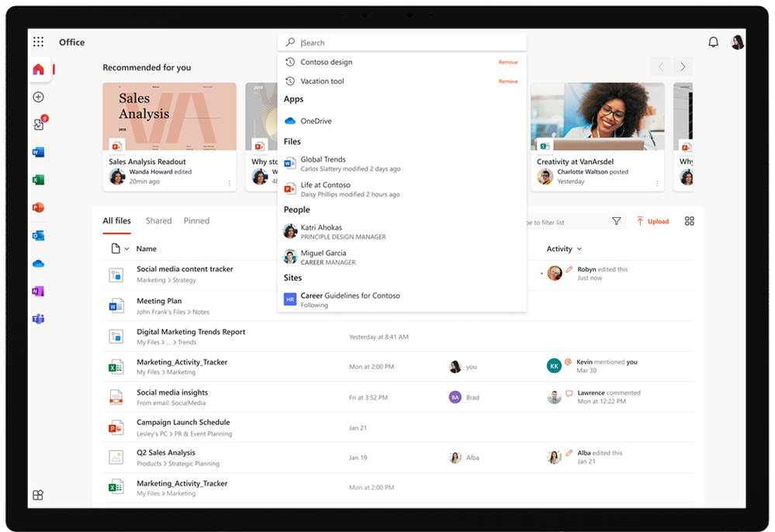
Task: Switch to the Shared tab
Action: [x=159, y=221]
